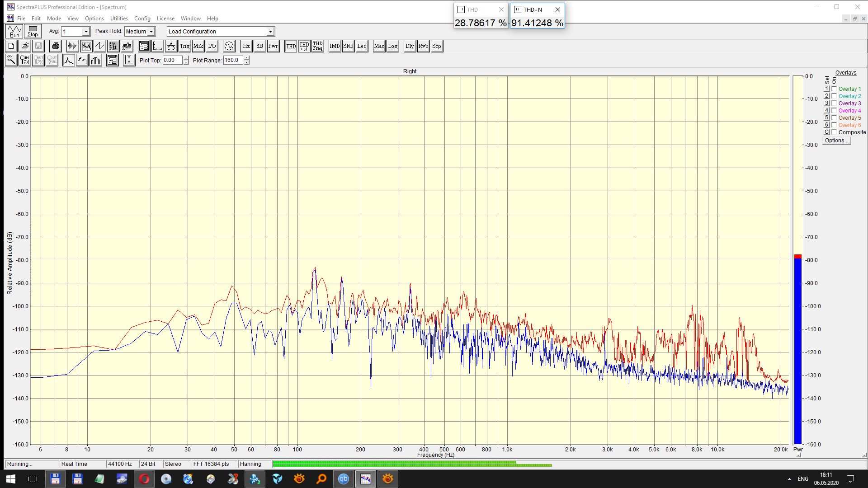Click the Run analyzer button
This screenshot has height=488, width=868.
[14, 31]
